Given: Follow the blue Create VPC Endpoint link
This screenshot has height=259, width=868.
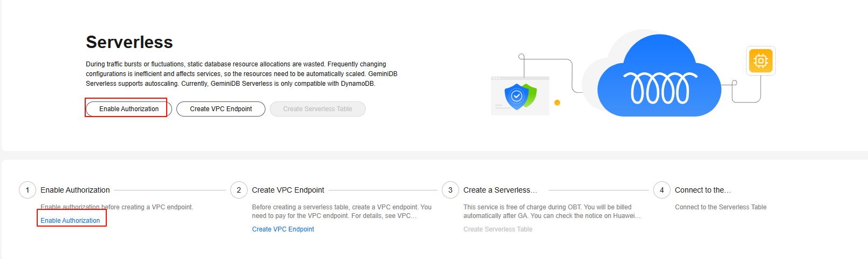Looking at the screenshot, I should coord(283,229).
